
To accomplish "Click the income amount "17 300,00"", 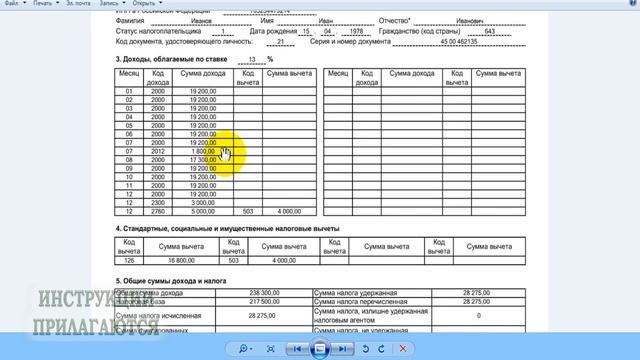I will [203, 160].
